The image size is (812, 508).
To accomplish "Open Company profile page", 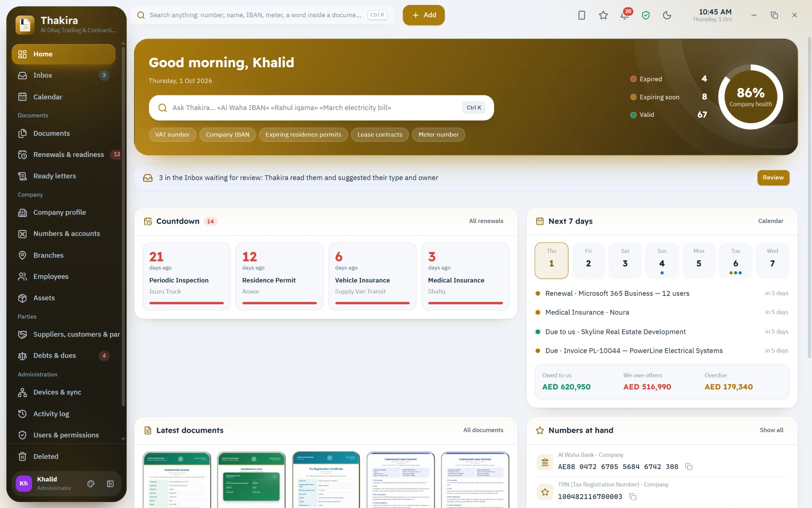I will [x=63, y=213].
